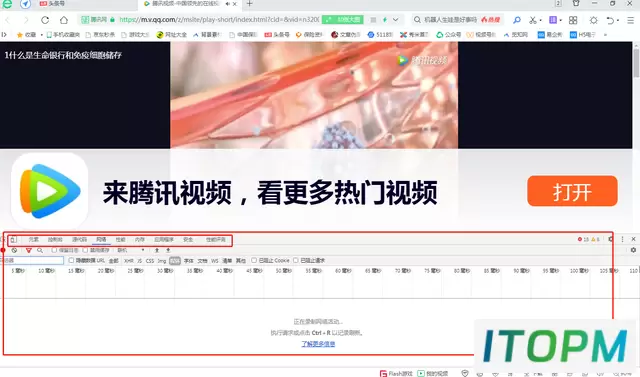Go to the browser home page icon
This screenshot has width=640, height=377.
pos(64,20)
